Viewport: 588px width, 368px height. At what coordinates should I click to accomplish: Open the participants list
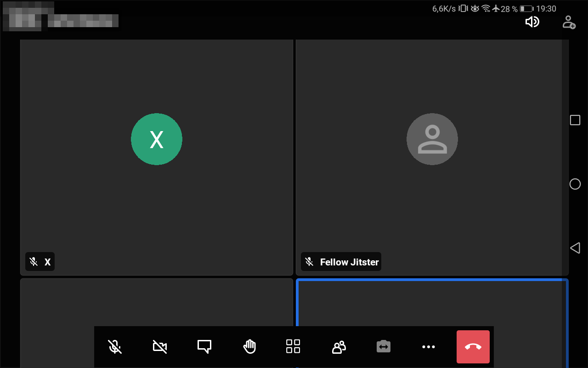(338, 346)
